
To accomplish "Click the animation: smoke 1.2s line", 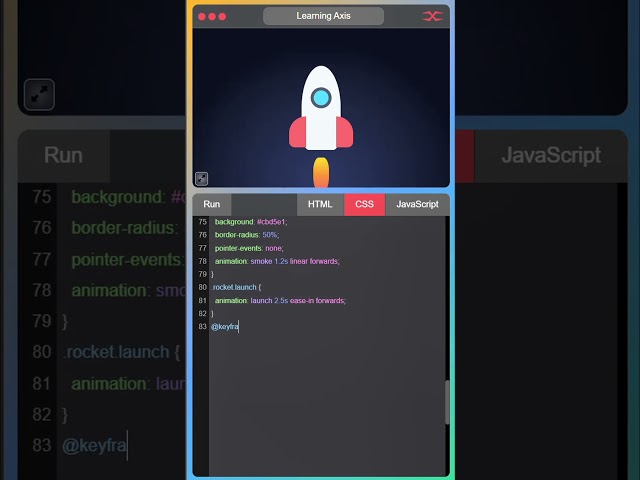I will coord(277,261).
